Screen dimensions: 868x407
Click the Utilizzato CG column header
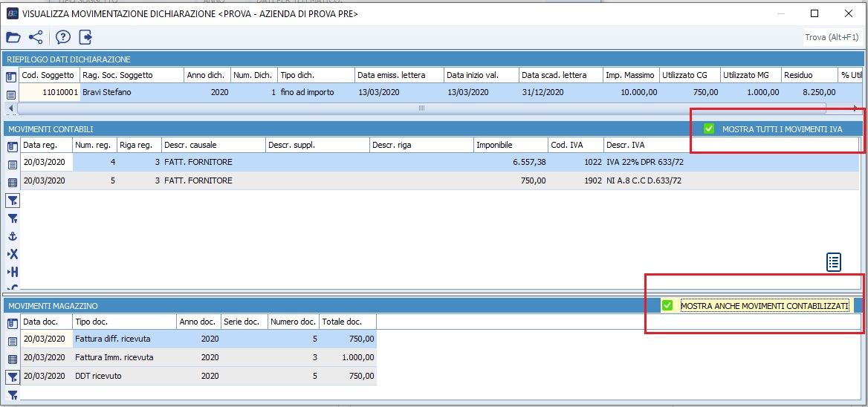[x=690, y=75]
